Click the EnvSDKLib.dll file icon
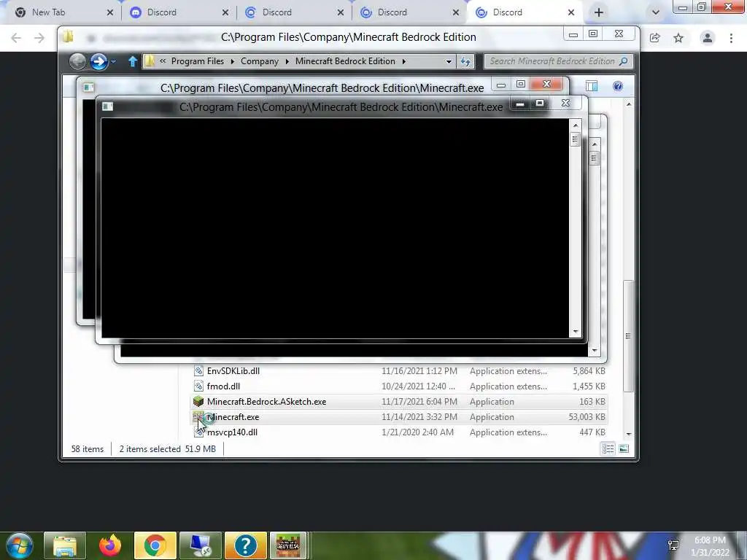 198,371
